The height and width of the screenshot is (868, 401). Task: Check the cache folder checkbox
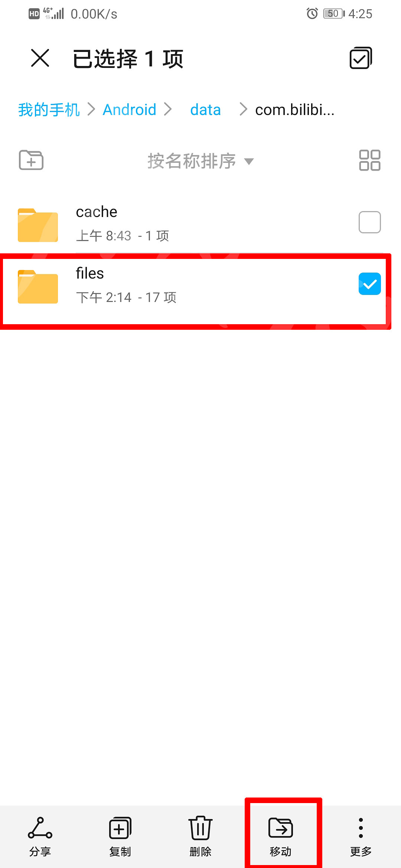click(369, 222)
